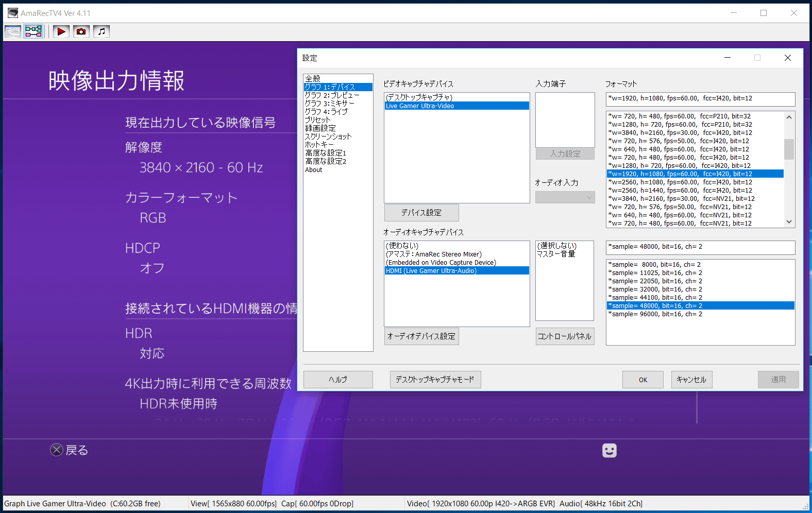The height and width of the screenshot is (513, 812).
Task: Click the オーディオデバイス設定 button
Action: [421, 336]
